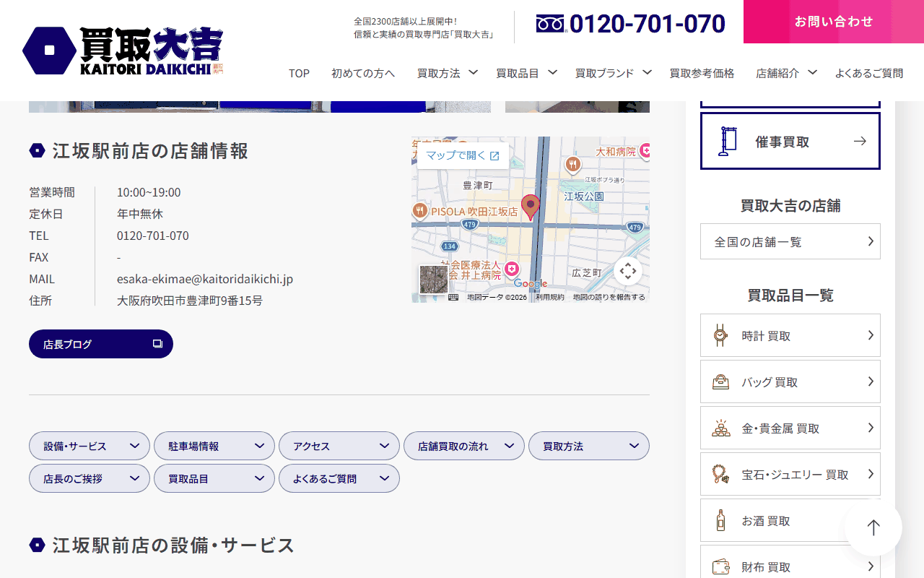Click the gold bars icon beside 金・貴金属 買取
Viewport: 924px width, 578px height.
pyautogui.click(x=720, y=428)
